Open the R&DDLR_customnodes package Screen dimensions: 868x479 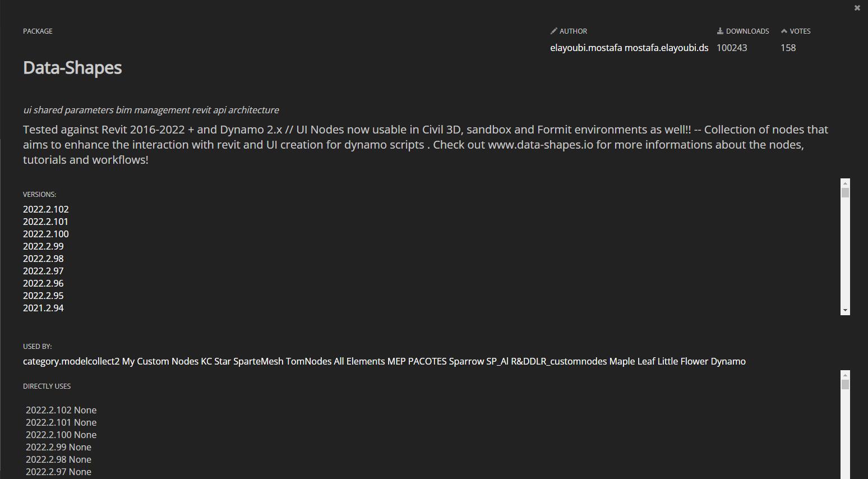[x=558, y=361]
